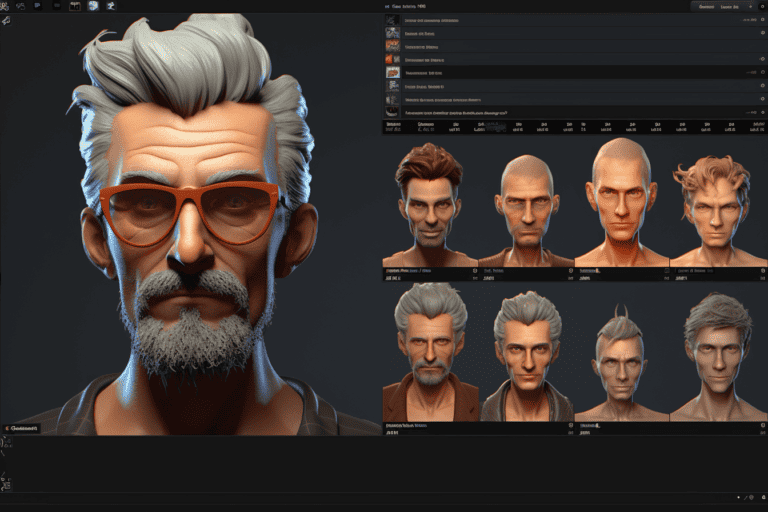Pick the sixth row in the asset list
Image resolution: width=768 pixels, height=512 pixels.
click(x=575, y=86)
